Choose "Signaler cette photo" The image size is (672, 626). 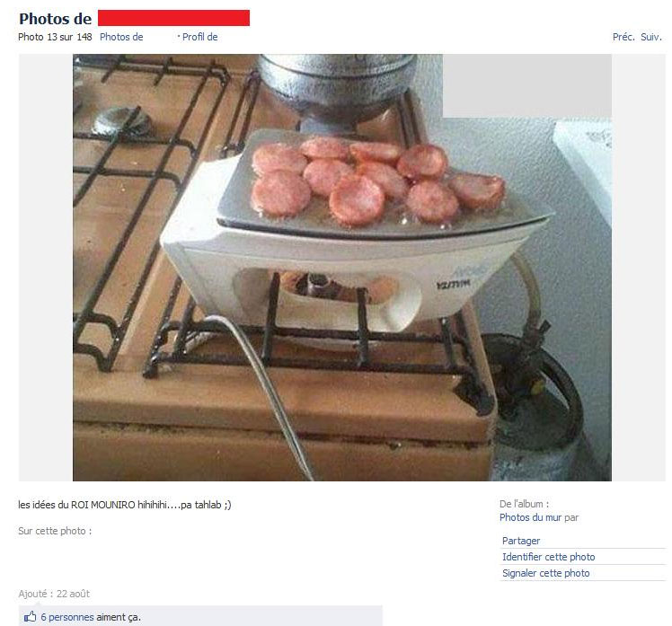pos(545,573)
